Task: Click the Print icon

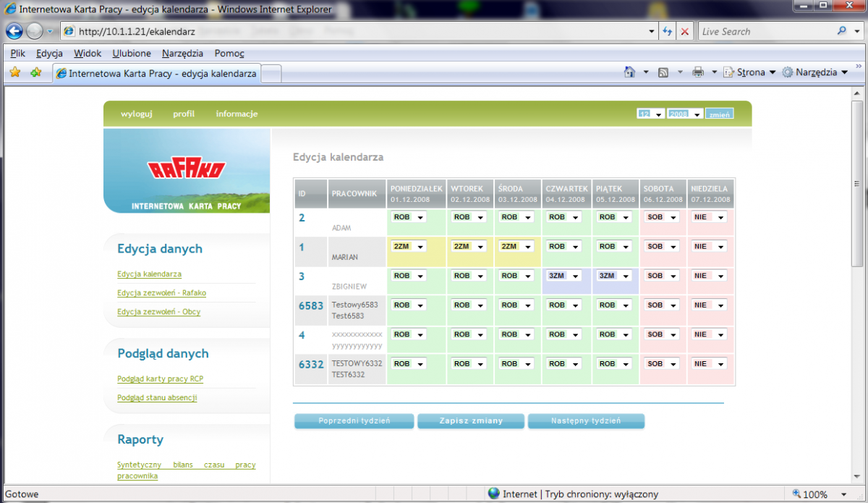Action: (698, 72)
